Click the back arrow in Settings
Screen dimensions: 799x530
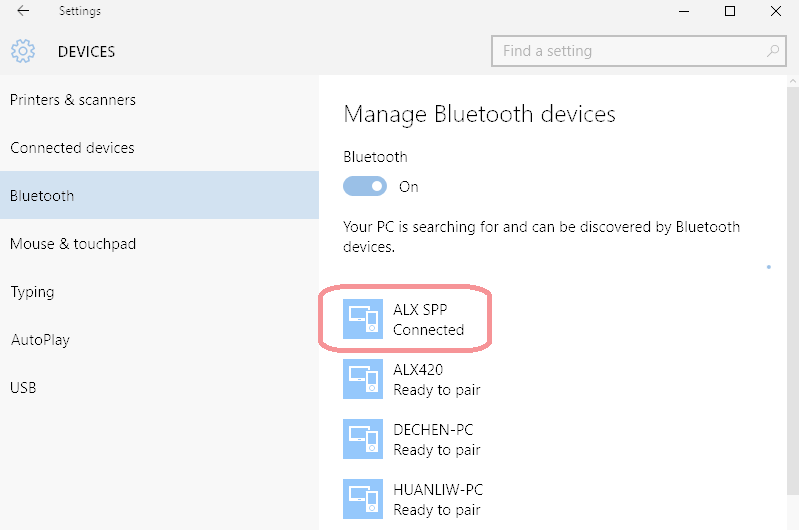[x=23, y=11]
